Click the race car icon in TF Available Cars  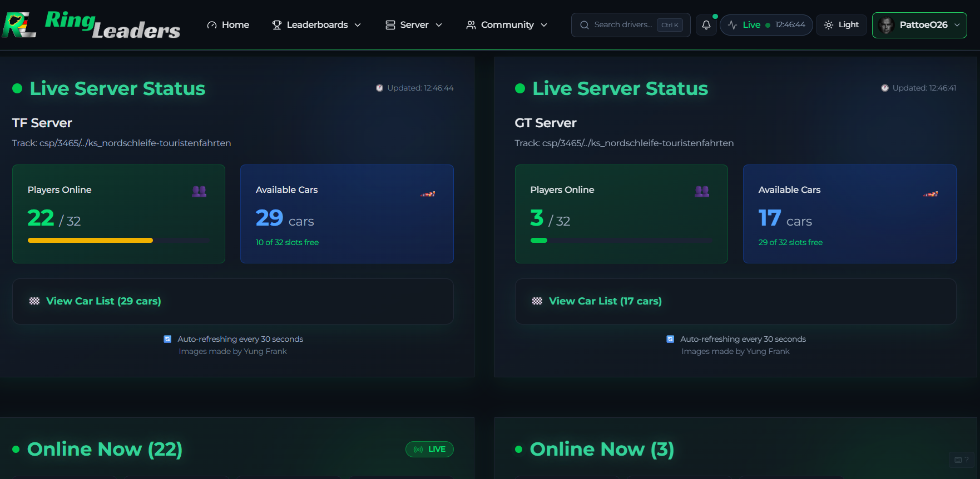pyautogui.click(x=428, y=194)
